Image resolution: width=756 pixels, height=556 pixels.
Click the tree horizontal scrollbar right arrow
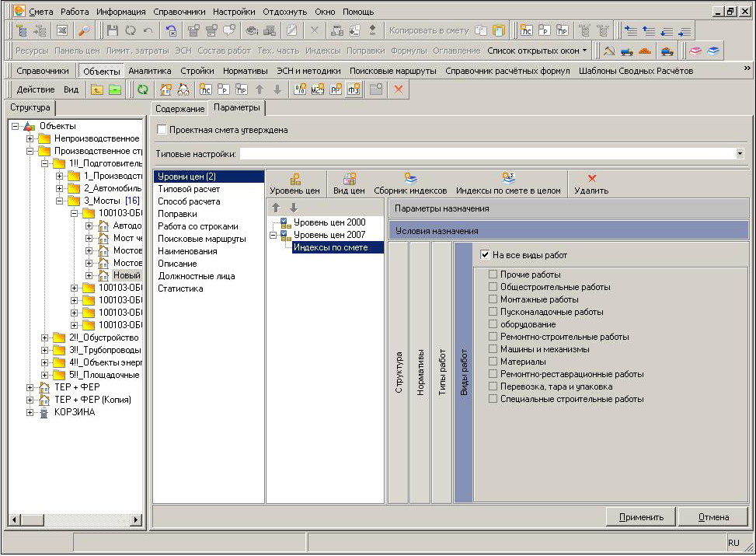click(x=136, y=519)
